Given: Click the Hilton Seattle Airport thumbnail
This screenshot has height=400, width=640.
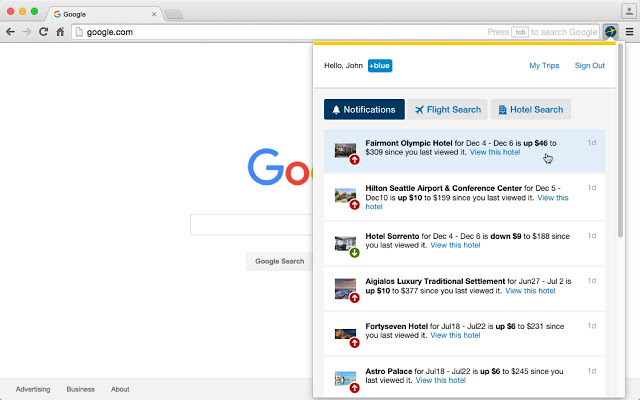Looking at the screenshot, I should [x=345, y=195].
